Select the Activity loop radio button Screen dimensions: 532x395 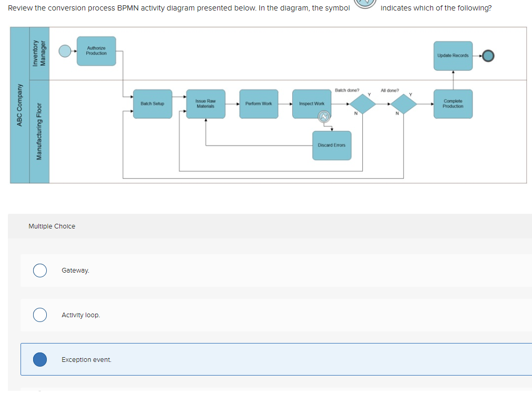point(39,315)
